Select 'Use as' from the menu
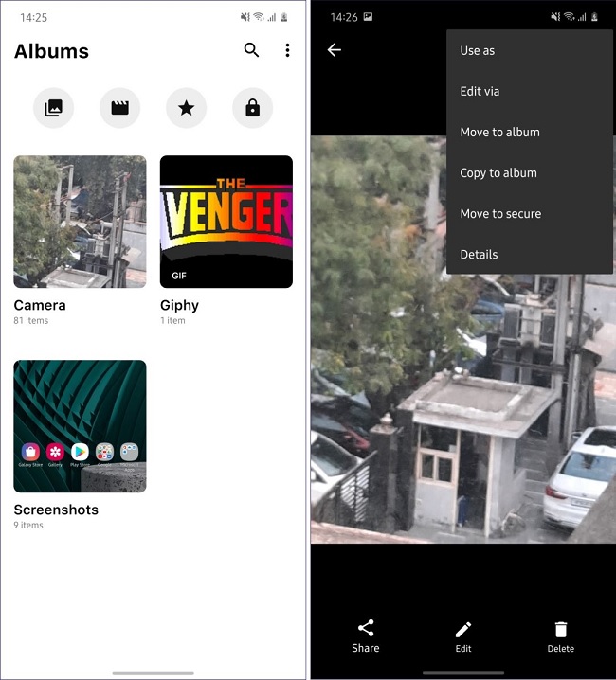616x680 pixels. (x=478, y=51)
